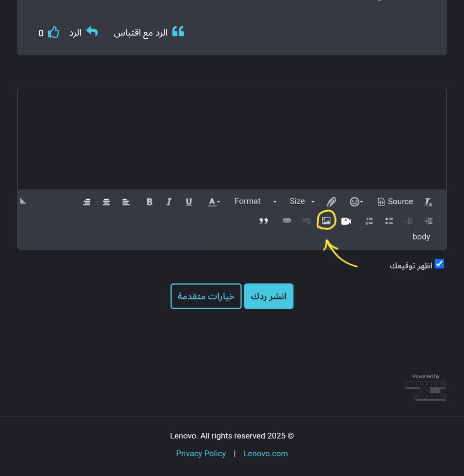
Task: Create a bulleted list in the editor
Action: 389,221
